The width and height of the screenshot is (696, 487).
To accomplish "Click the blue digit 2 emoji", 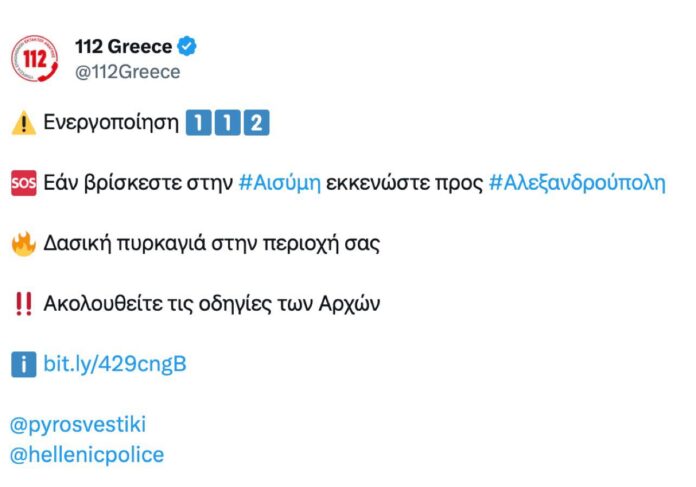I will coord(256,123).
